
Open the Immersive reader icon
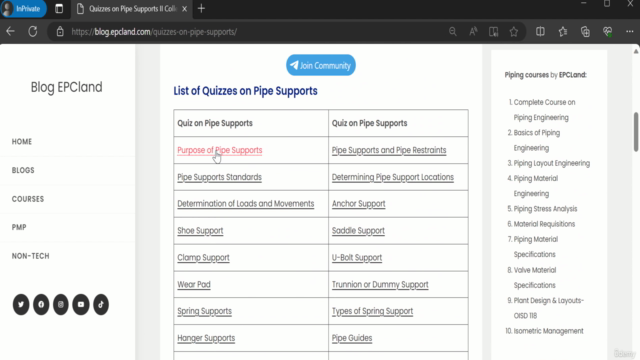[x=493, y=31]
